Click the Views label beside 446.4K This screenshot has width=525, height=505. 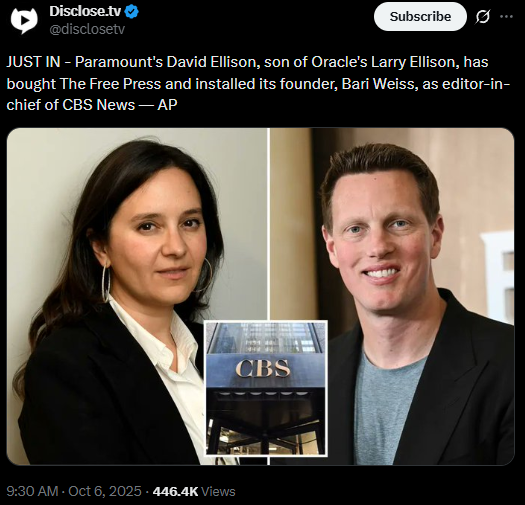click(218, 491)
